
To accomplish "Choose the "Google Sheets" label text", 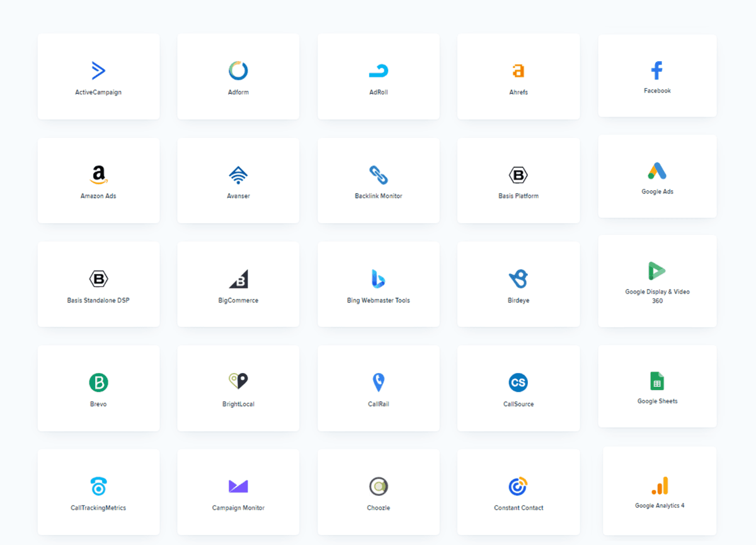I will 657,401.
